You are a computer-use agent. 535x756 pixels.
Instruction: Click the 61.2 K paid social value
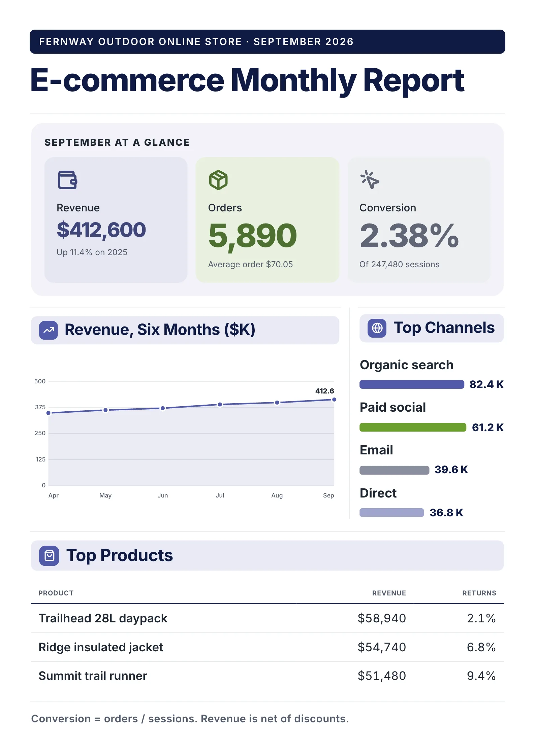[x=488, y=427]
